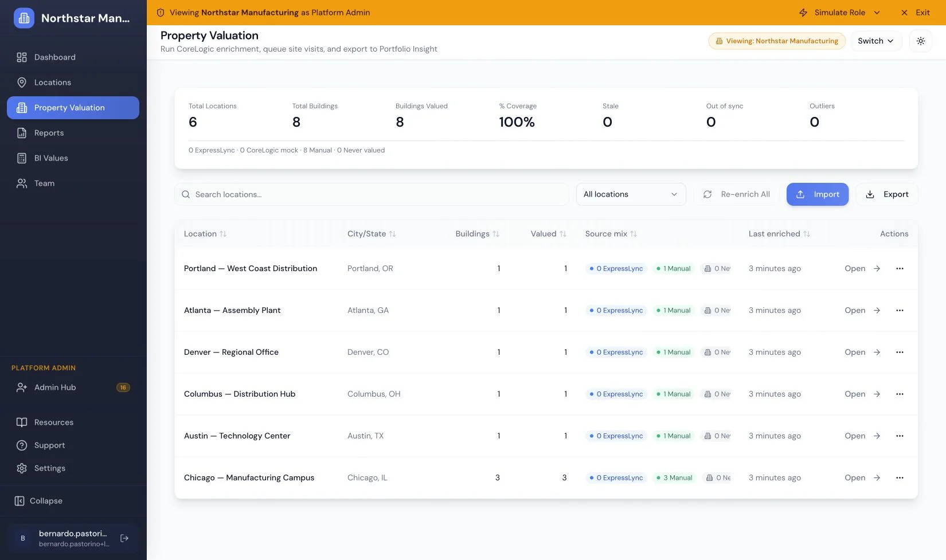The height and width of the screenshot is (560, 946).
Task: Sort table by Buildings column
Action: 477,234
